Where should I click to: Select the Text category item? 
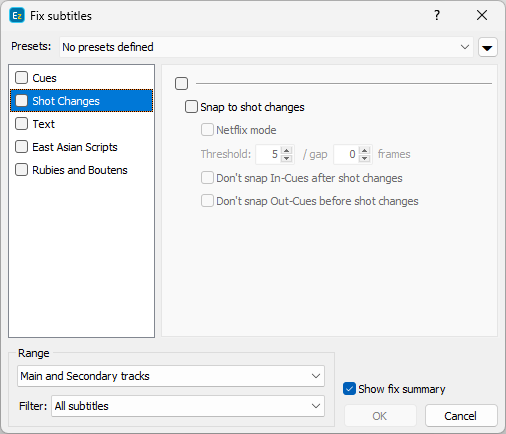coord(43,124)
